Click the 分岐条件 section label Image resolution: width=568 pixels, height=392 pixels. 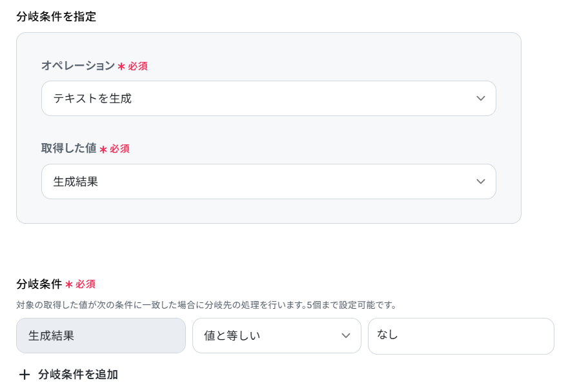[x=39, y=284]
